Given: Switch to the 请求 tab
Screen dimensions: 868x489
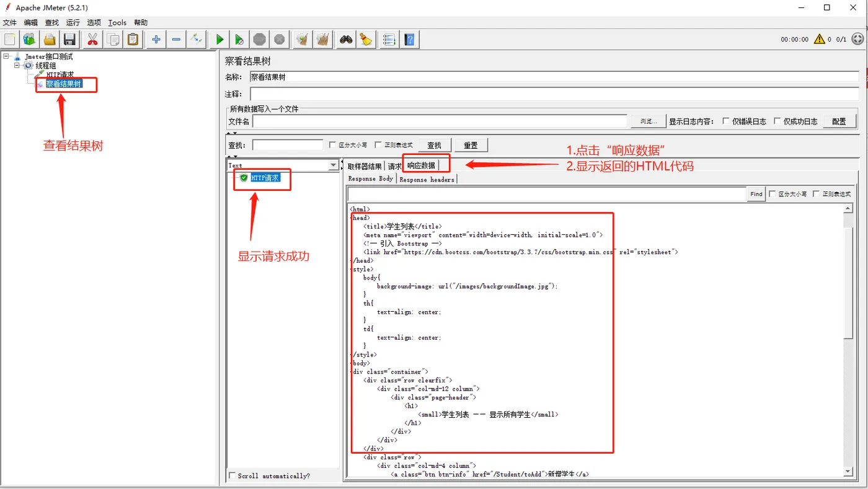Looking at the screenshot, I should click(x=394, y=166).
